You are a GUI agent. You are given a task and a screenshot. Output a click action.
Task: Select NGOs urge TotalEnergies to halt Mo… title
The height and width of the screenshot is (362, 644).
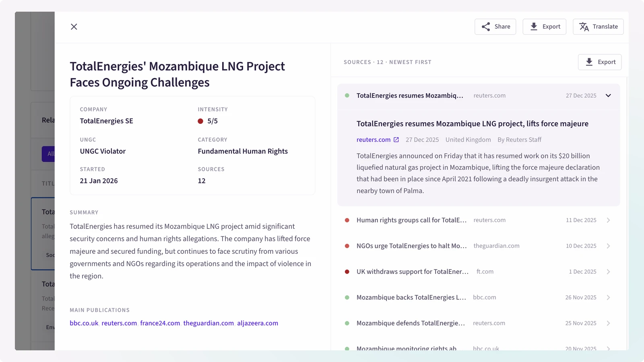pos(411,246)
